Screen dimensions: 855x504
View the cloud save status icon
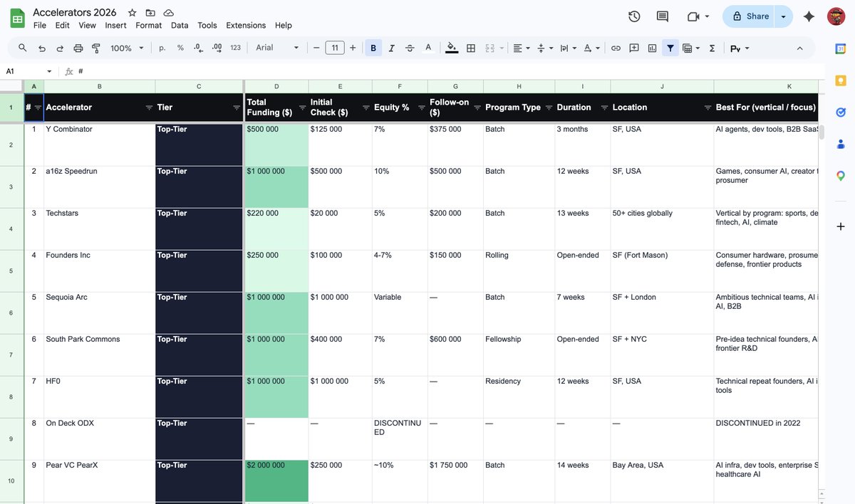click(169, 13)
